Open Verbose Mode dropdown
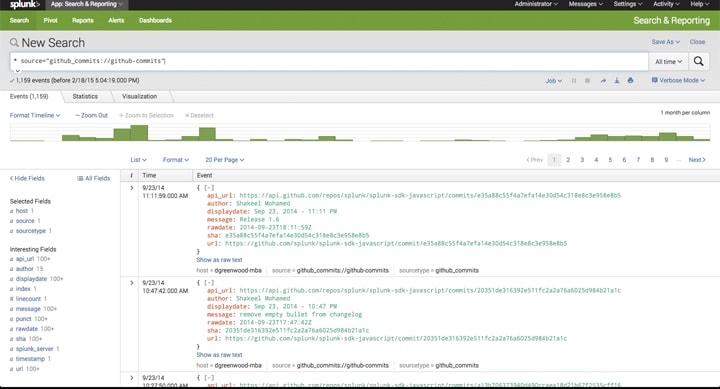 pos(678,80)
